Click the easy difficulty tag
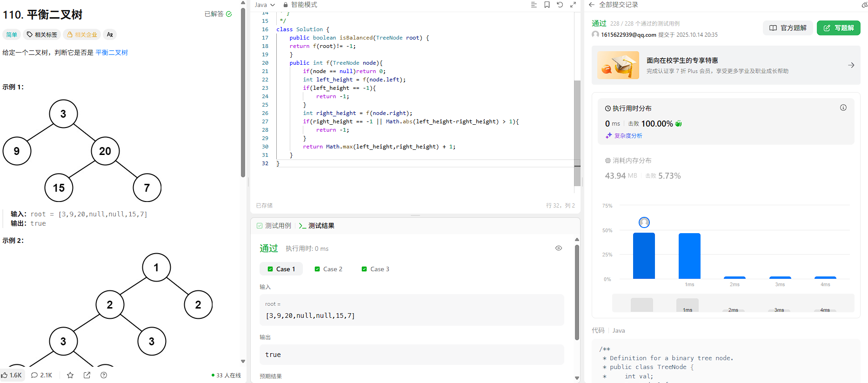 click(12, 34)
